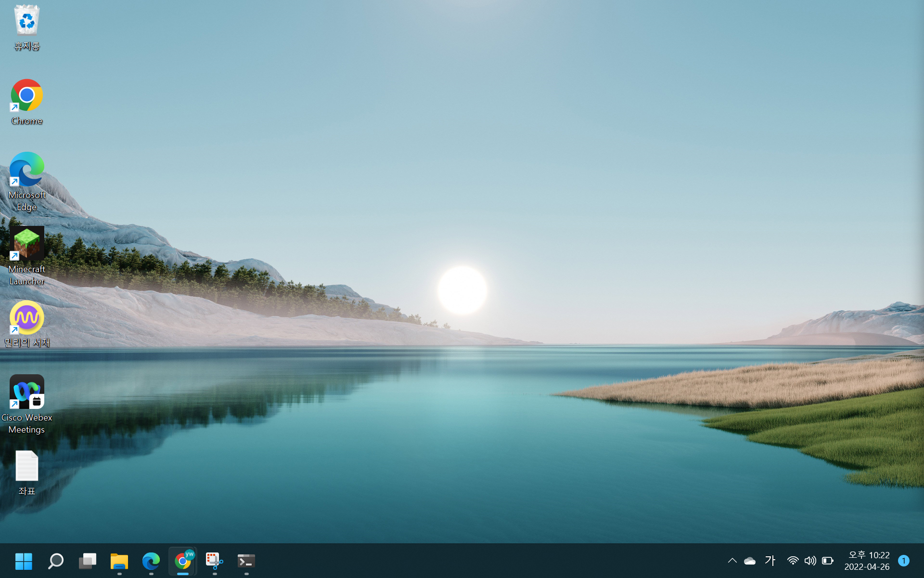Launch Windows Terminal from the taskbar
The height and width of the screenshot is (578, 924).
(245, 561)
